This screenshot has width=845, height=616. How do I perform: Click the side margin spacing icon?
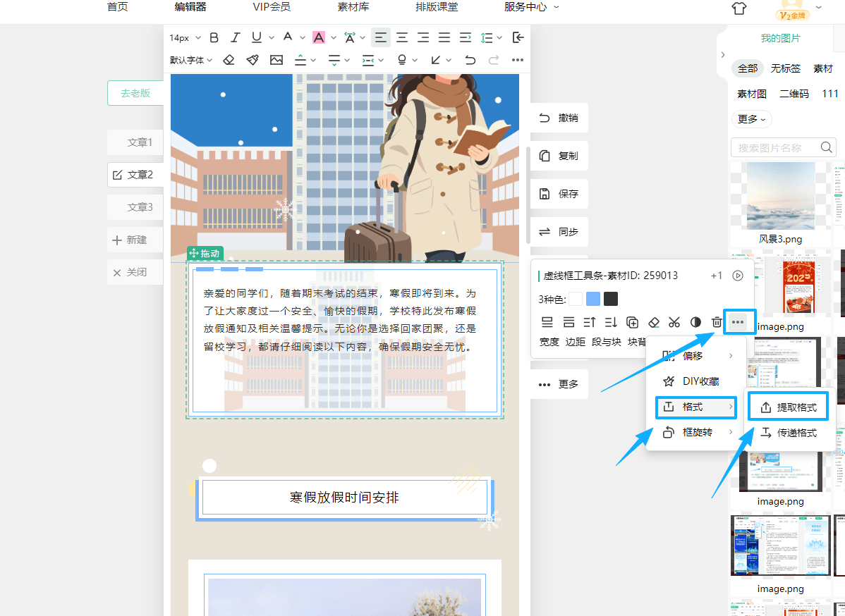pos(368,60)
